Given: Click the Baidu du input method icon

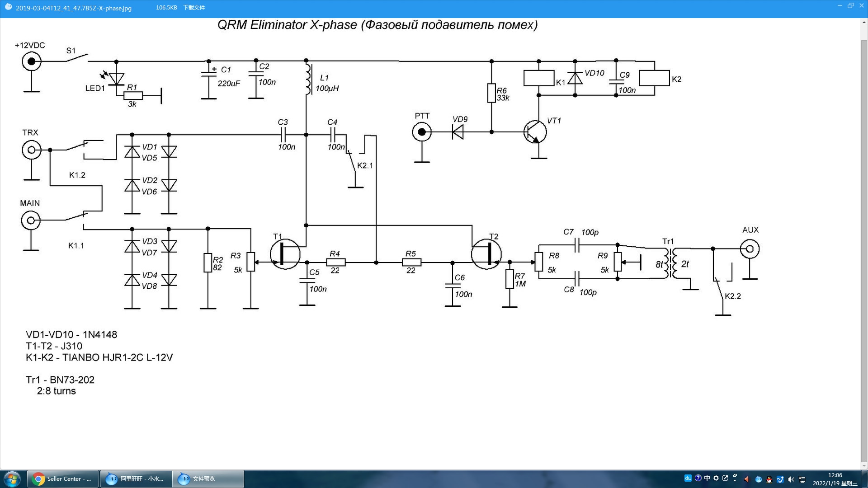Looking at the screenshot, I should [688, 478].
